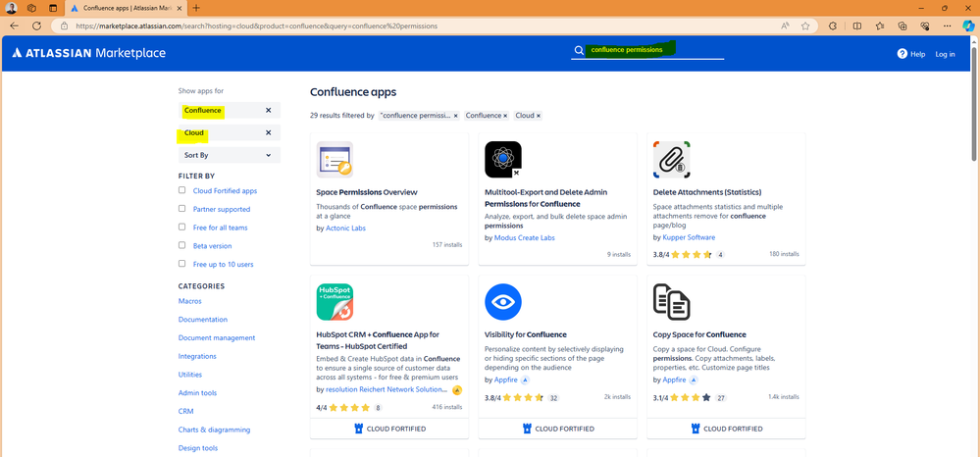Browse the Documentation category
The width and height of the screenshot is (980, 457).
click(x=202, y=319)
